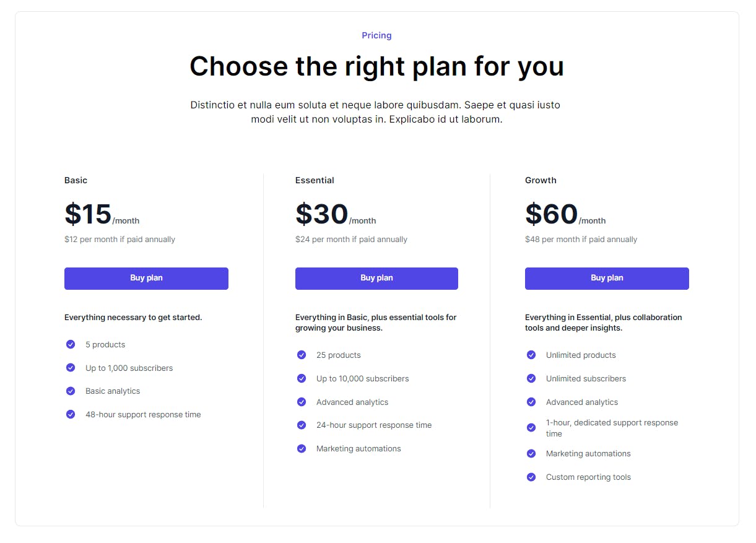Buy the Growth plan
The width and height of the screenshot is (756, 543).
607,279
